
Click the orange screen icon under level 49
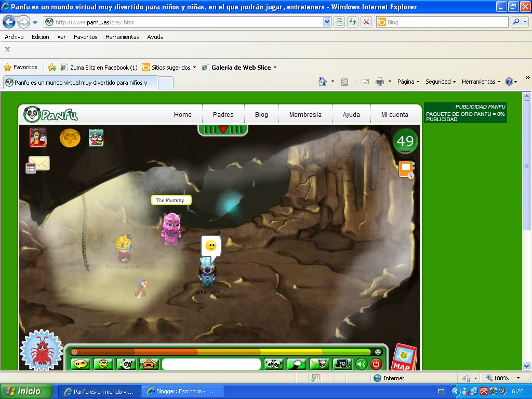click(406, 169)
